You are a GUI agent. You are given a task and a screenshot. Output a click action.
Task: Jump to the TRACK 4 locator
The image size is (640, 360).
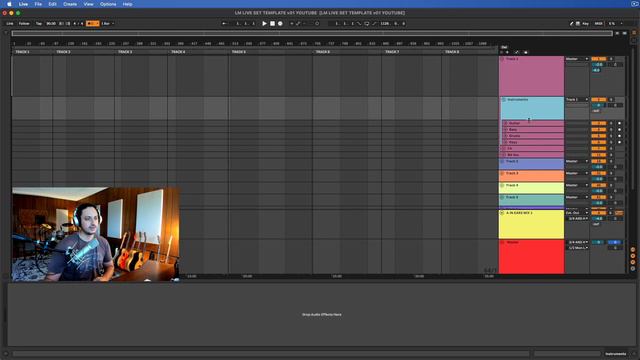tap(178, 52)
